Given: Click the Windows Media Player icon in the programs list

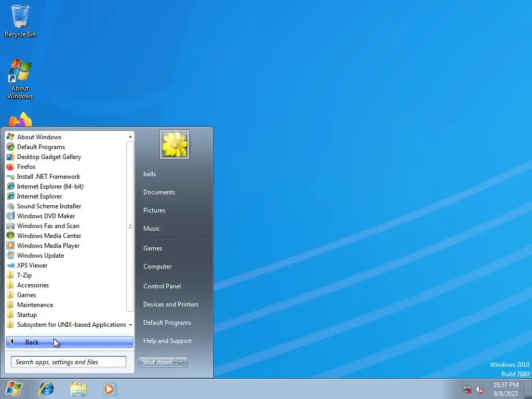Looking at the screenshot, I should pyautogui.click(x=10, y=245).
